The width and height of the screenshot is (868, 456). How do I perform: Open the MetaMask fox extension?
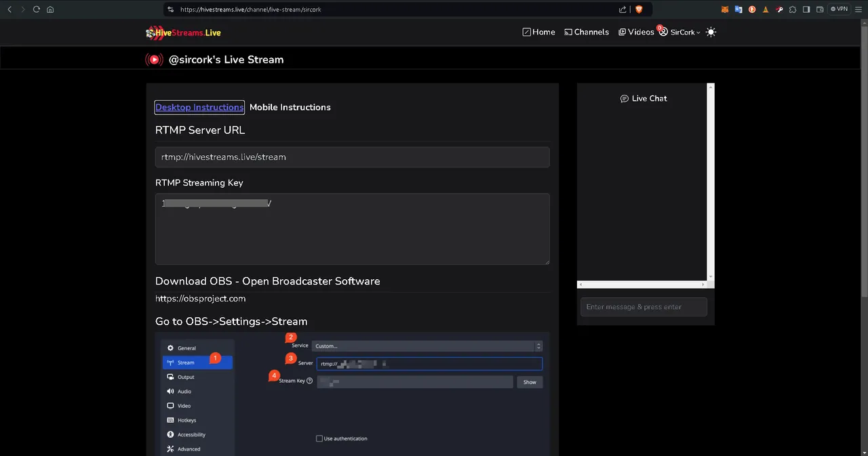pos(725,9)
